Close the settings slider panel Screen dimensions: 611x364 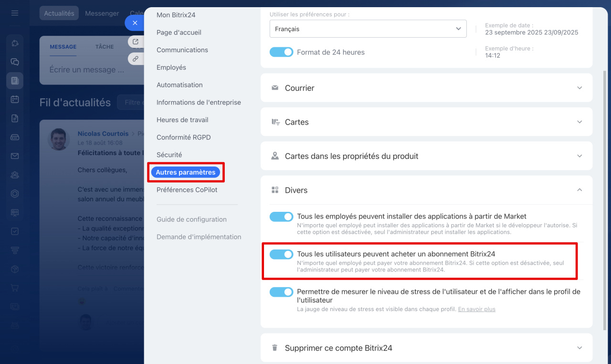[x=135, y=23]
